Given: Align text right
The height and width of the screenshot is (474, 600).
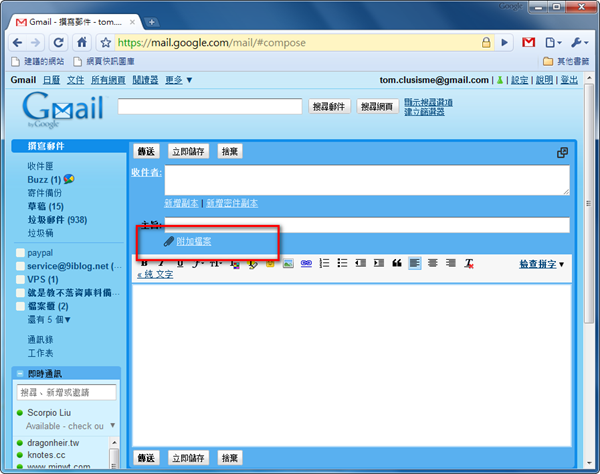Looking at the screenshot, I should click(x=451, y=263).
